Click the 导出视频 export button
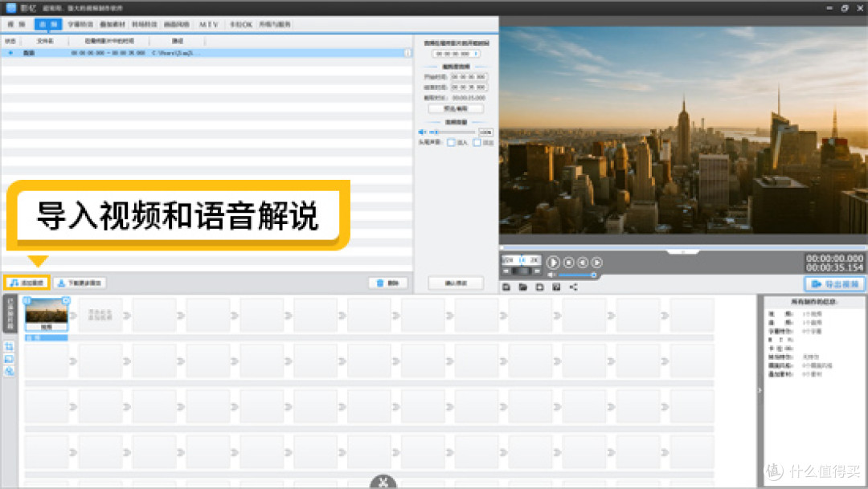This screenshot has height=489, width=868. coord(835,283)
